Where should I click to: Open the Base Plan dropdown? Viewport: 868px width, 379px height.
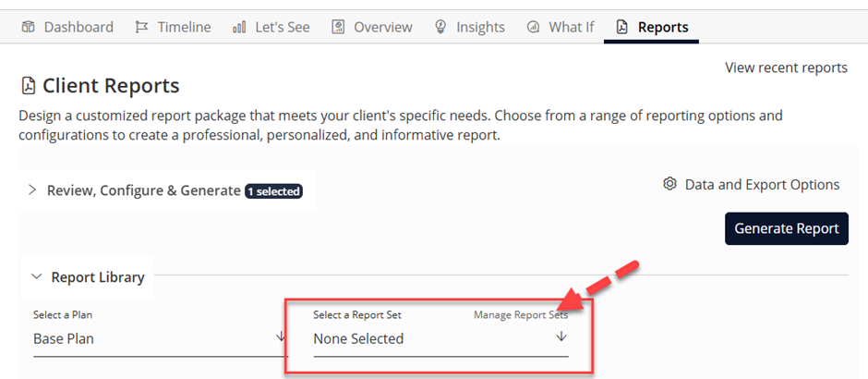point(161,338)
